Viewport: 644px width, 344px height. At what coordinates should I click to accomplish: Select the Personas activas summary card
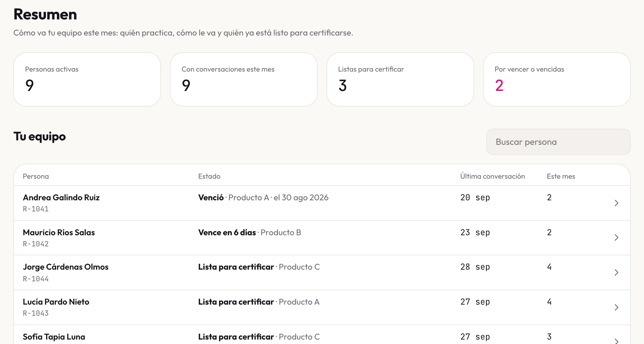[87, 79]
